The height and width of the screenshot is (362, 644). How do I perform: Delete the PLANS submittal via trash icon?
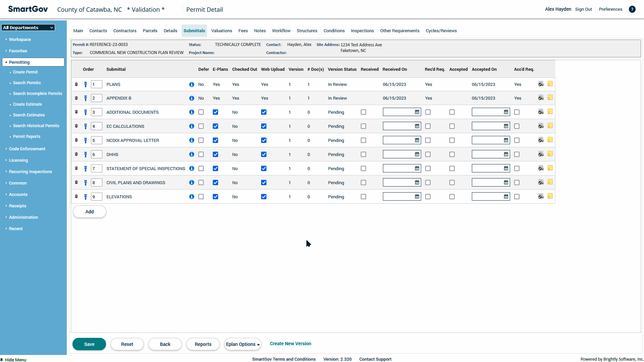(76, 84)
